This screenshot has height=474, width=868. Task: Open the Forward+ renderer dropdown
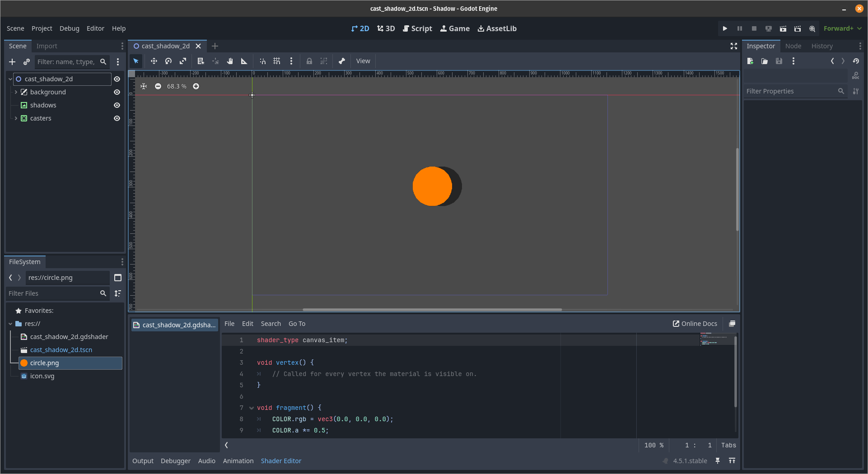point(842,28)
